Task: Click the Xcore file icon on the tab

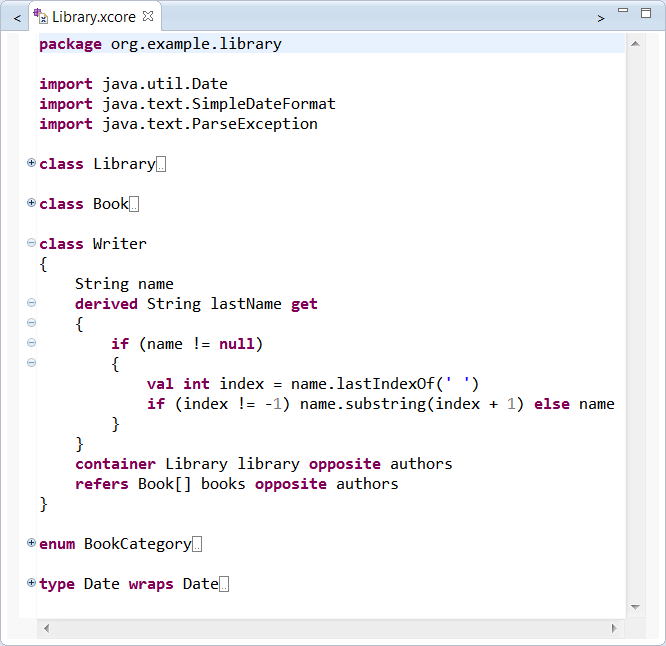Action: 41,17
